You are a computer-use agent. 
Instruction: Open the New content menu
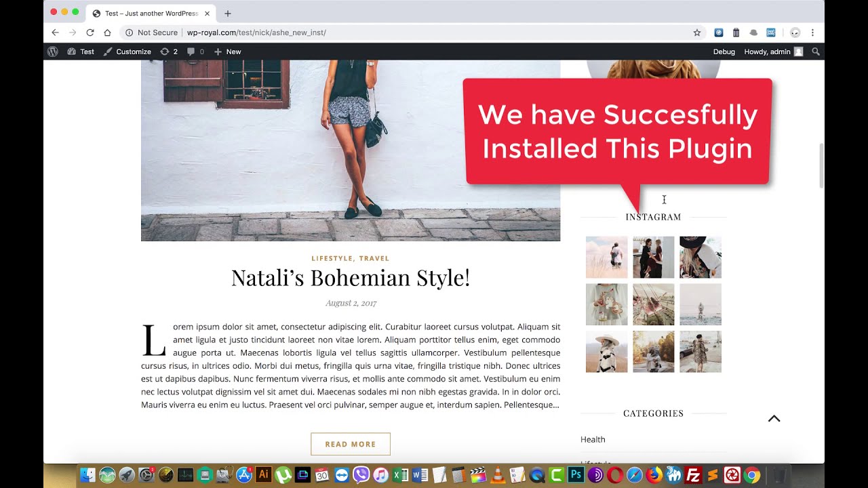(x=227, y=52)
